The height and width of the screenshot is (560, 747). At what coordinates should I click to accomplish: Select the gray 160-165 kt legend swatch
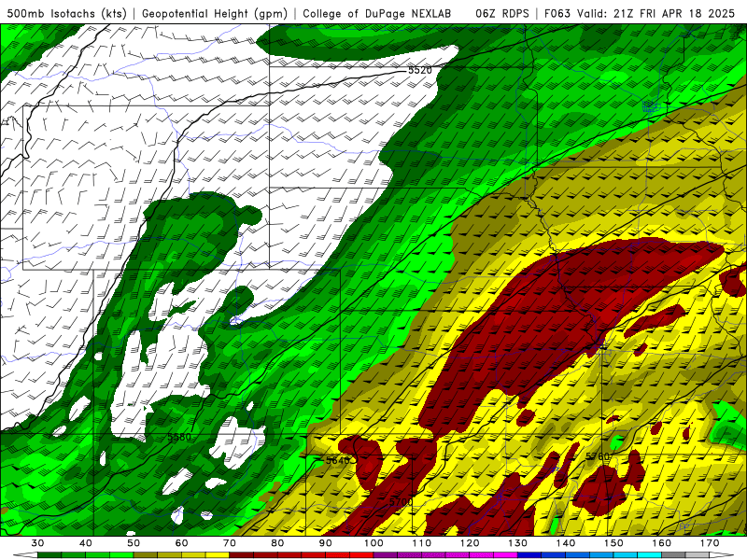[x=673, y=555]
